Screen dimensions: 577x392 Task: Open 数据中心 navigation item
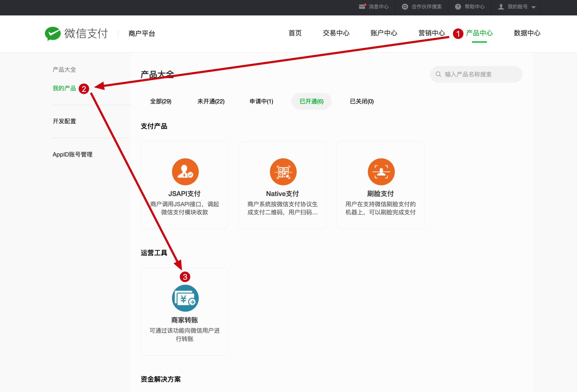click(x=527, y=33)
